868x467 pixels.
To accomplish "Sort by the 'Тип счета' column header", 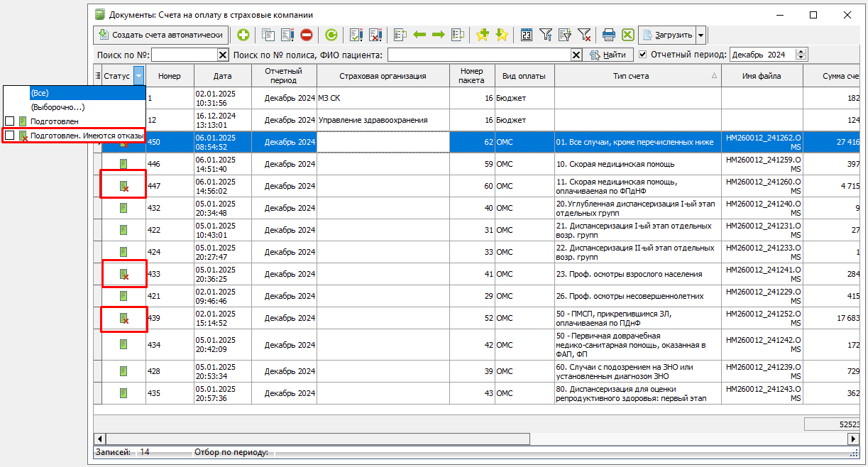I will [x=637, y=76].
